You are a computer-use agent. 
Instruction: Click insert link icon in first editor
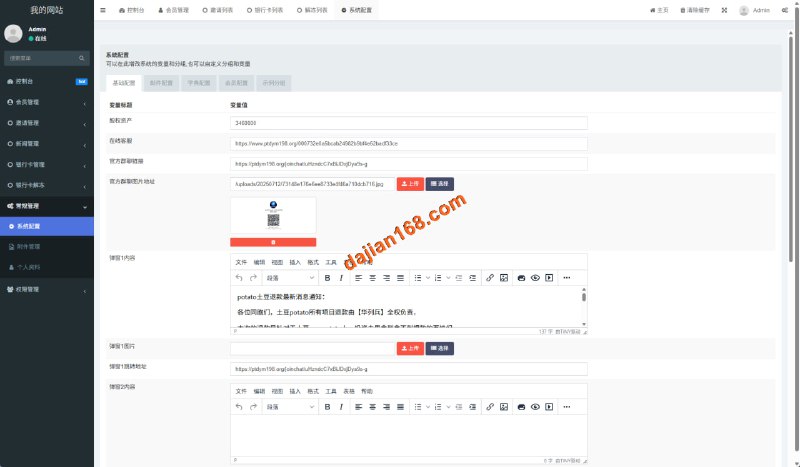[490, 277]
